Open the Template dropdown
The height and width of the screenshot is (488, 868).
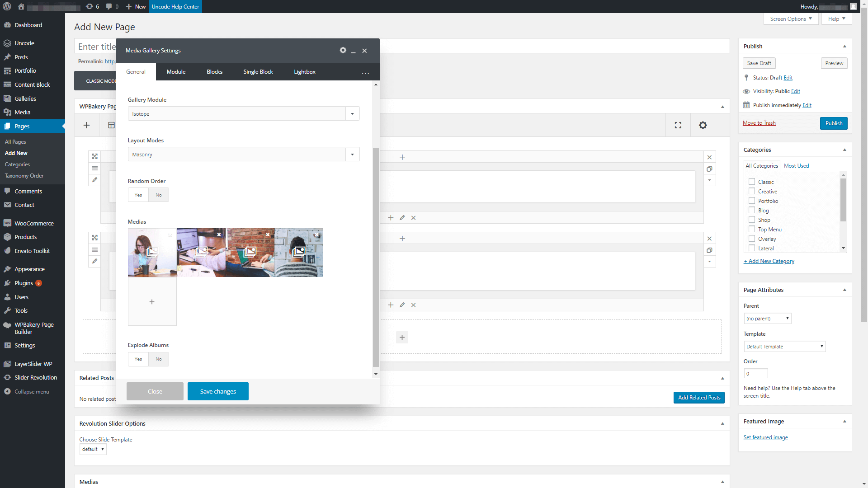point(785,347)
